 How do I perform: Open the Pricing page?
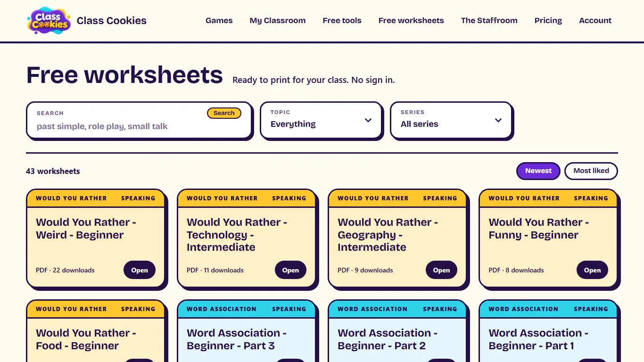pos(548,21)
